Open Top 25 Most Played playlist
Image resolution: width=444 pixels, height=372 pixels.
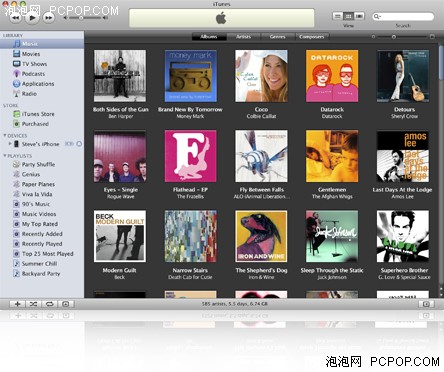pyautogui.click(x=42, y=254)
